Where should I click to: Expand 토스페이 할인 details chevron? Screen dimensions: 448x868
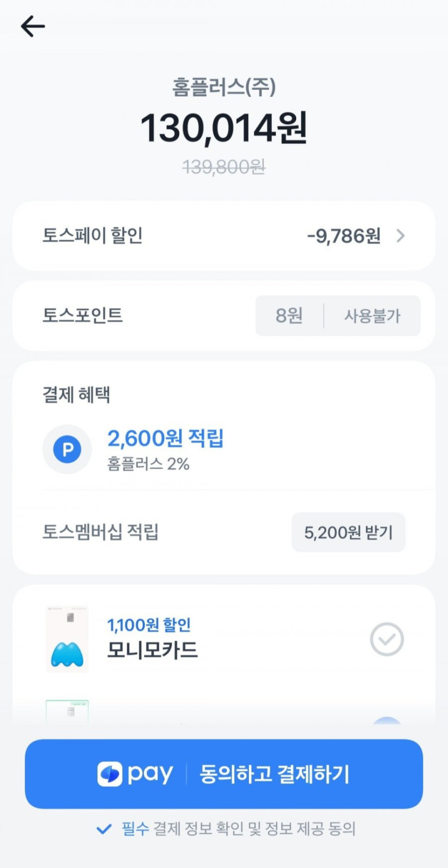tap(401, 236)
